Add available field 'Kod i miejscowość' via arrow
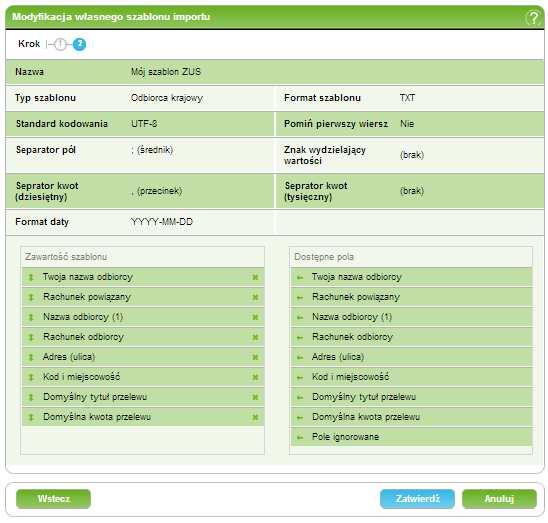The width and height of the screenshot is (548, 523). 300,378
